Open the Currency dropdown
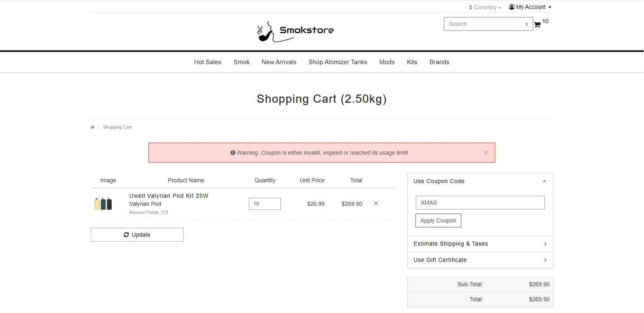Viewport: 644px width, 313px height. pyautogui.click(x=485, y=7)
